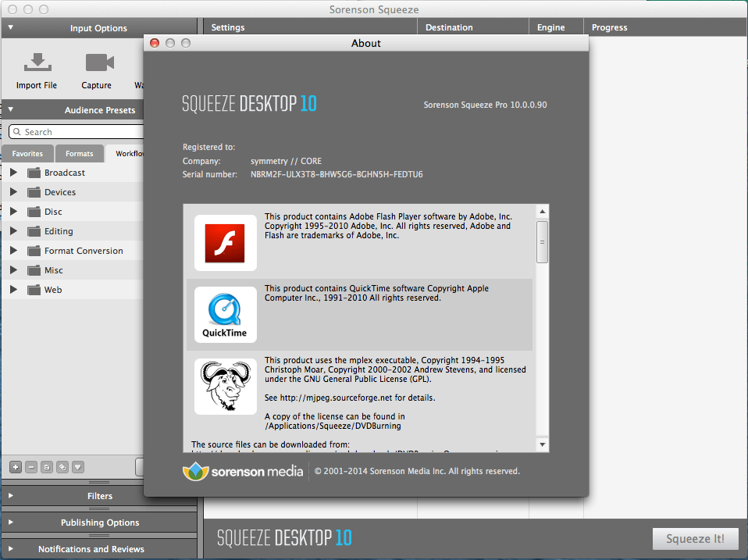Select the Format Conversion label

point(84,251)
